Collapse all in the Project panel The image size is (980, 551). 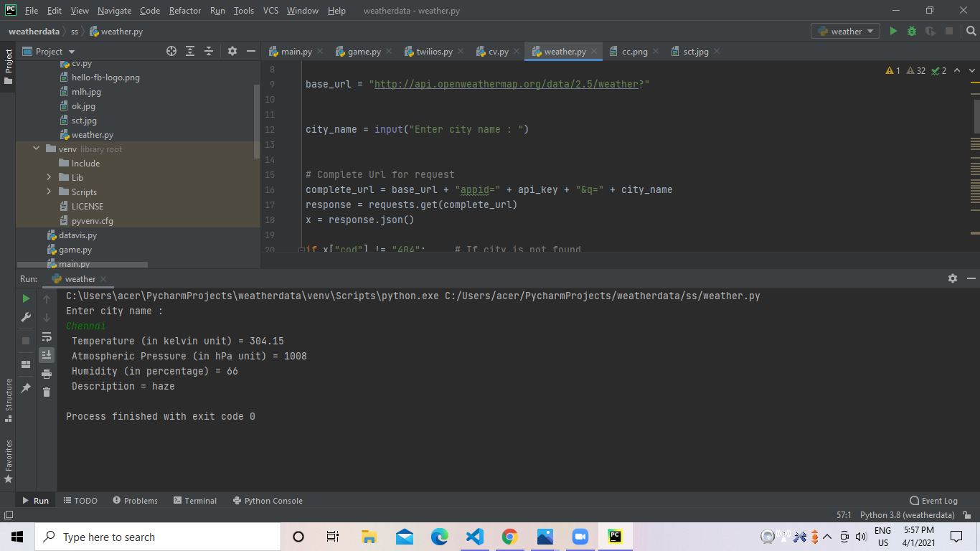click(209, 51)
